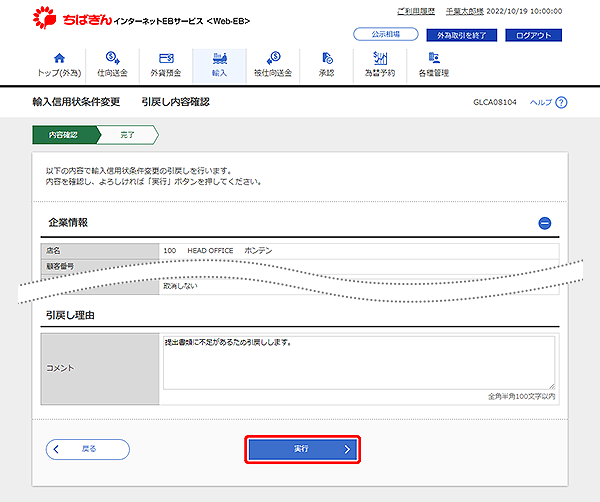The image size is (600, 502).
Task: Open the ヘルプ link
Action: [x=541, y=103]
